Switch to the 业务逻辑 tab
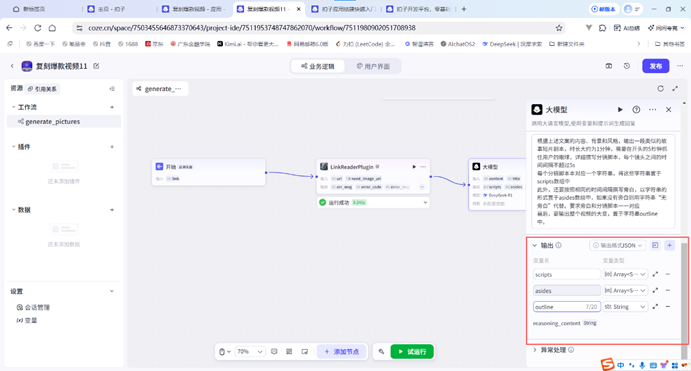 318,67
